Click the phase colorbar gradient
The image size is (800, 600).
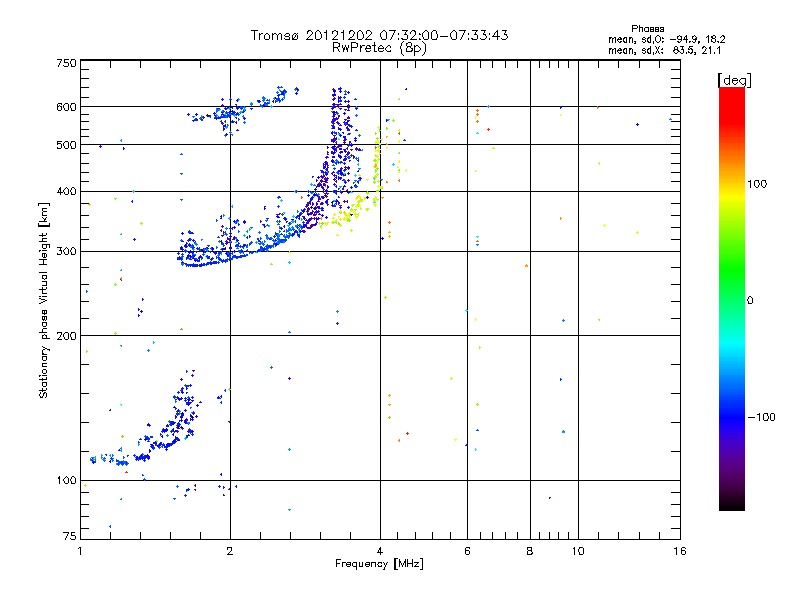(732, 299)
